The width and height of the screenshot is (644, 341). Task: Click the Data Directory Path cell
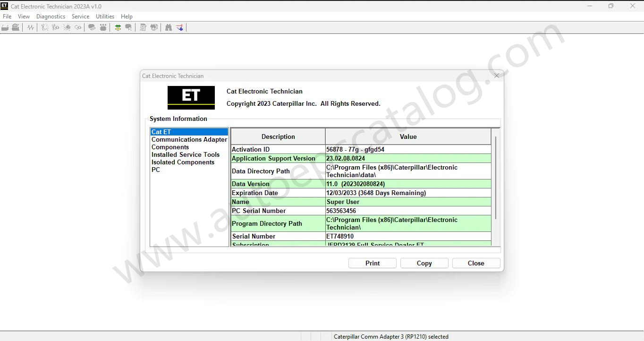pos(278,171)
